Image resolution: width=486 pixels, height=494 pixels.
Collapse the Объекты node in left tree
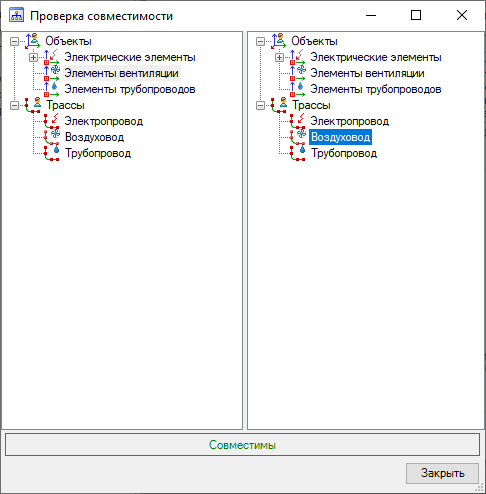tap(14, 41)
